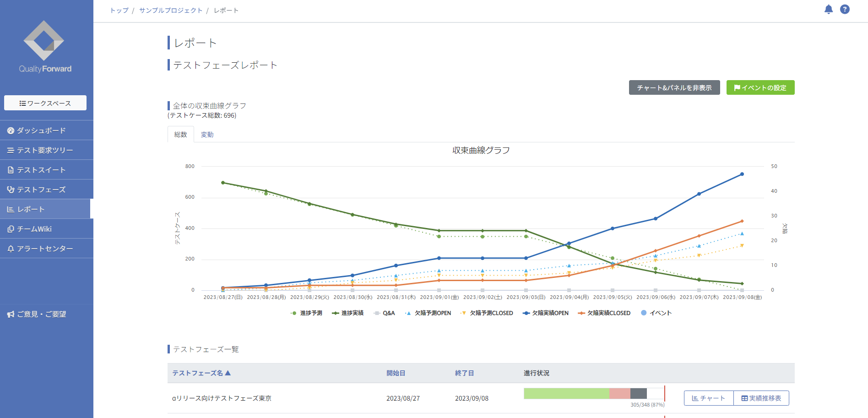This screenshot has width=868, height=418.
Task: Click the progress bar 305/348 (87%)
Action: coord(594,393)
